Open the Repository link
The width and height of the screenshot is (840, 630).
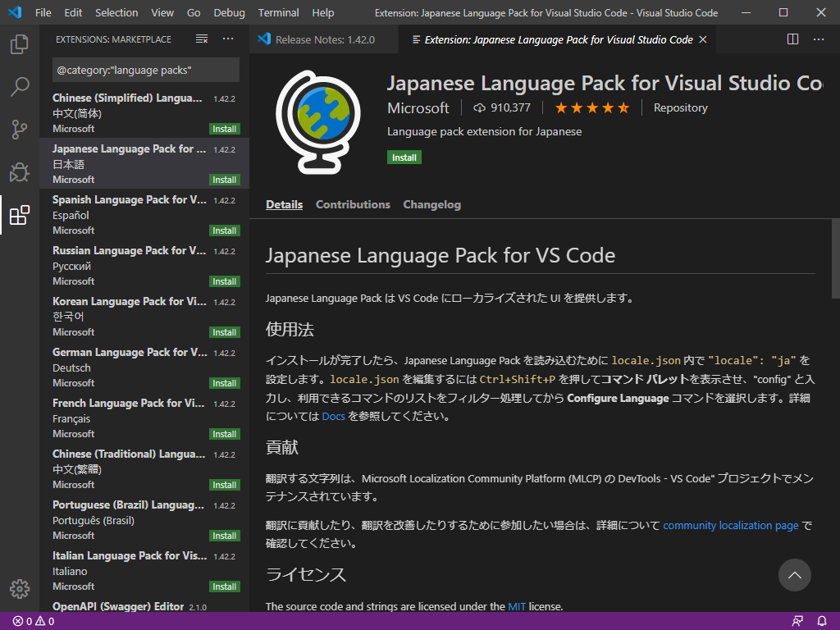pyautogui.click(x=680, y=107)
